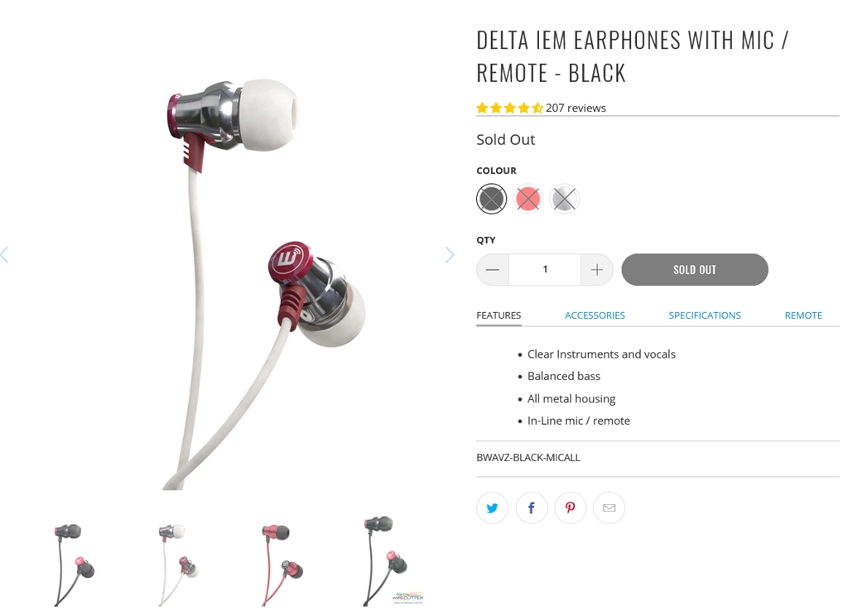Viewport: 848px width, 616px height.
Task: Share product on Facebook
Action: 531,508
